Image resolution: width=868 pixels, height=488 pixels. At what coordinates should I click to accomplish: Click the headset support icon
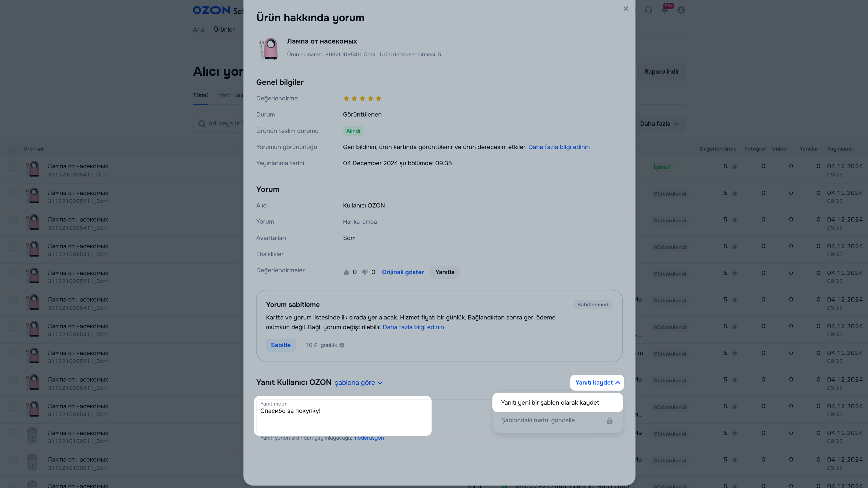click(648, 10)
